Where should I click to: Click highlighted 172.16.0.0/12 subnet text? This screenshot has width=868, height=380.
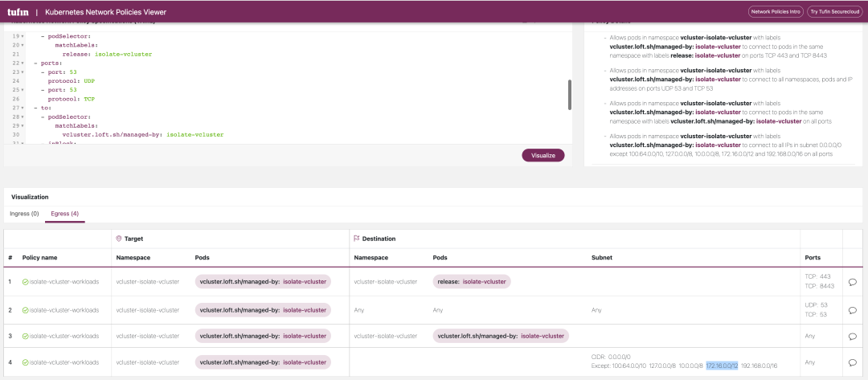click(x=722, y=366)
